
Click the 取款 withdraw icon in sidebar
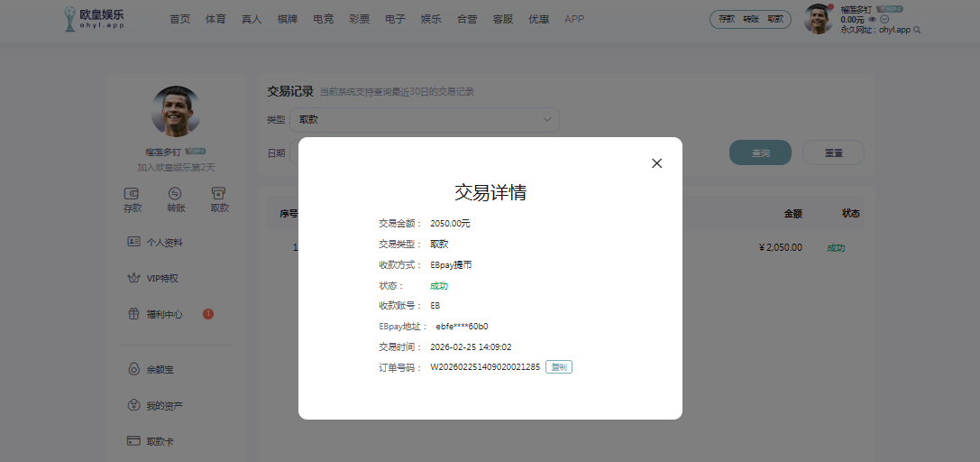[x=219, y=193]
